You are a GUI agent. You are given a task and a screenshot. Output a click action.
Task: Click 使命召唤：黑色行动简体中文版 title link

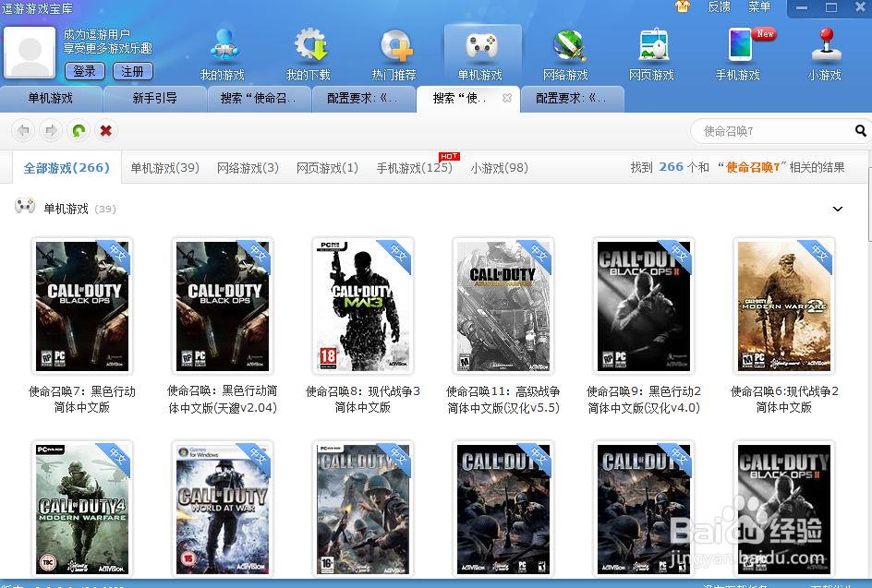223,400
